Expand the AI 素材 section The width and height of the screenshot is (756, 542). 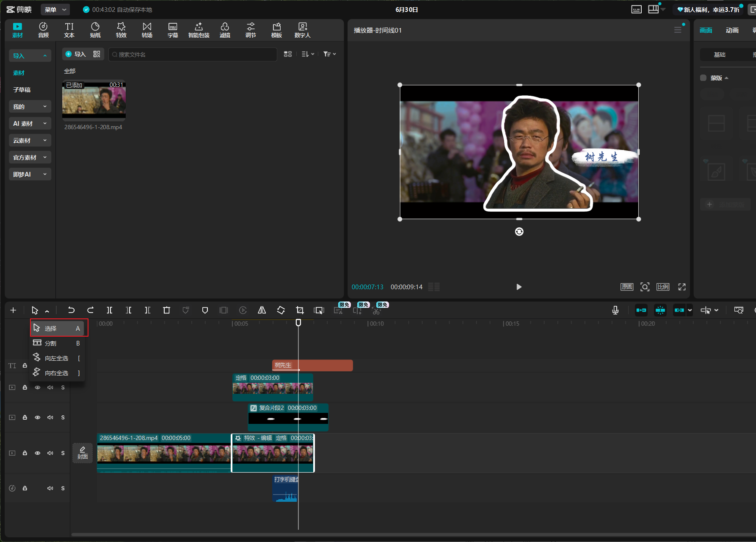pos(30,123)
